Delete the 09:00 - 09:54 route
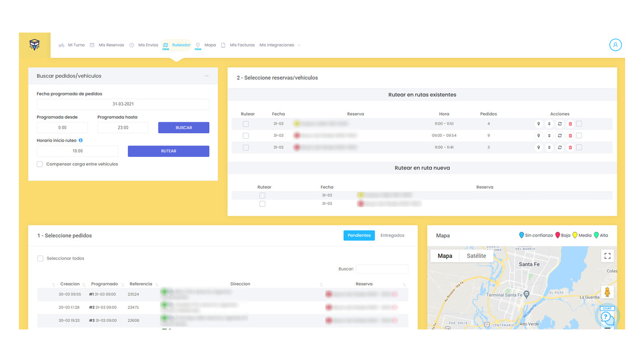The image size is (644, 362). pyautogui.click(x=570, y=136)
